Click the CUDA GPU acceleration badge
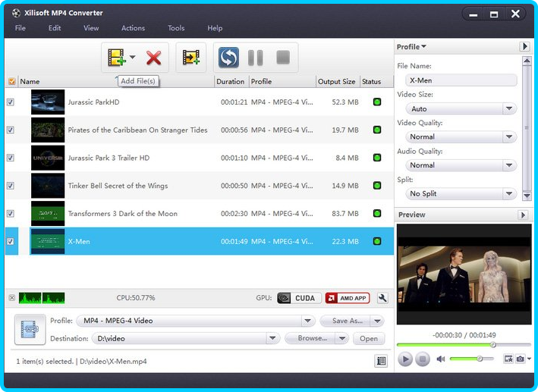 (x=296, y=298)
